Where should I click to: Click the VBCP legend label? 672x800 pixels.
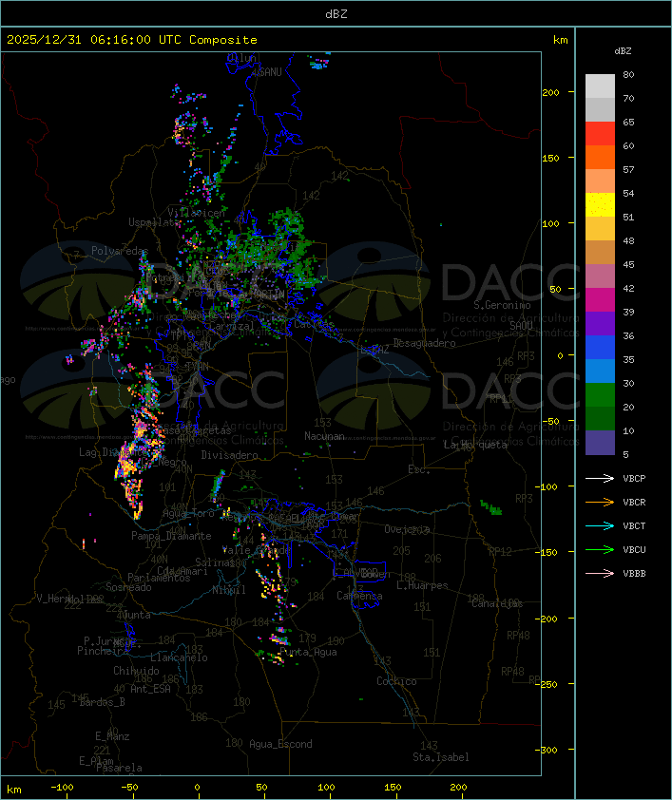[634, 479]
